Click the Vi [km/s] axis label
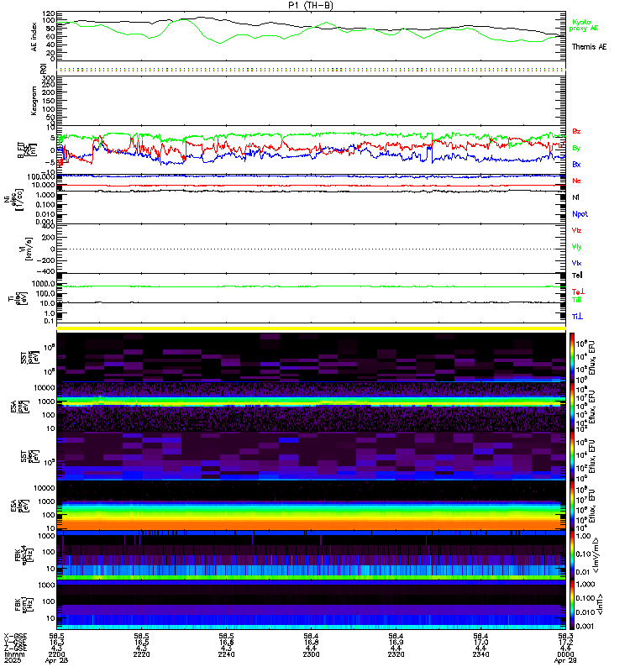The image size is (630, 672). [x=26, y=249]
